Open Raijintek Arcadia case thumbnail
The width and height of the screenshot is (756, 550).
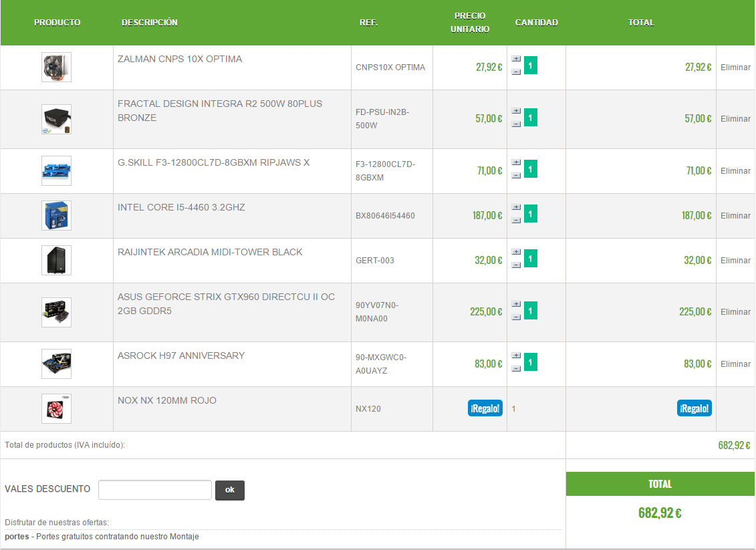pos(56,261)
